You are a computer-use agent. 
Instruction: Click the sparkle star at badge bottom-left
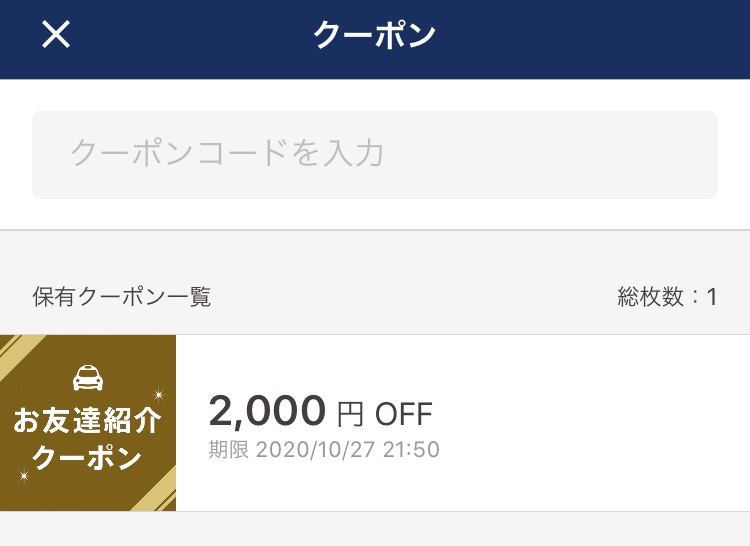click(x=23, y=476)
